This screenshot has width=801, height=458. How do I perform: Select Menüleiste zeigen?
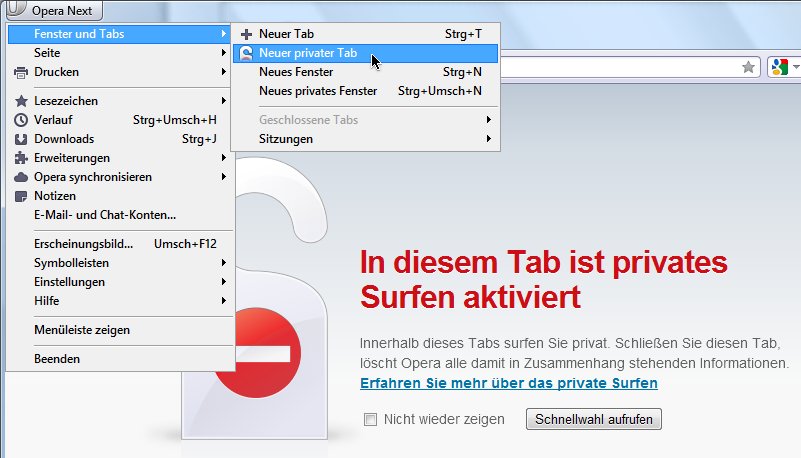pos(121,330)
